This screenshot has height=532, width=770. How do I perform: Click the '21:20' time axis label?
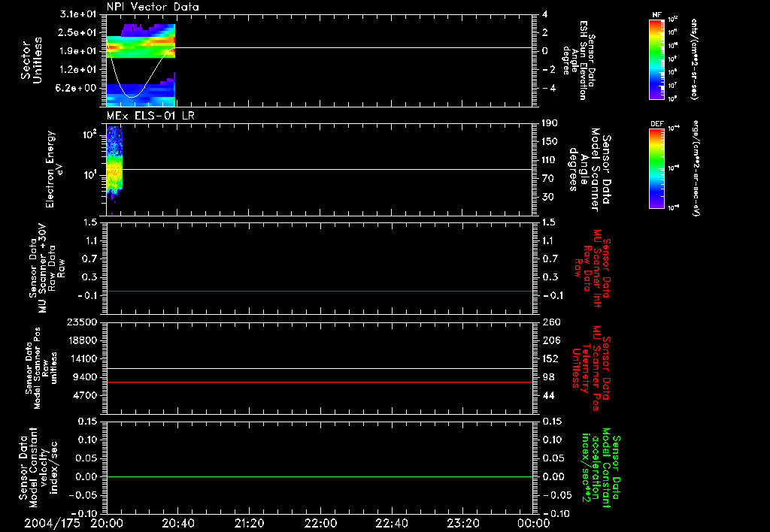(x=249, y=523)
